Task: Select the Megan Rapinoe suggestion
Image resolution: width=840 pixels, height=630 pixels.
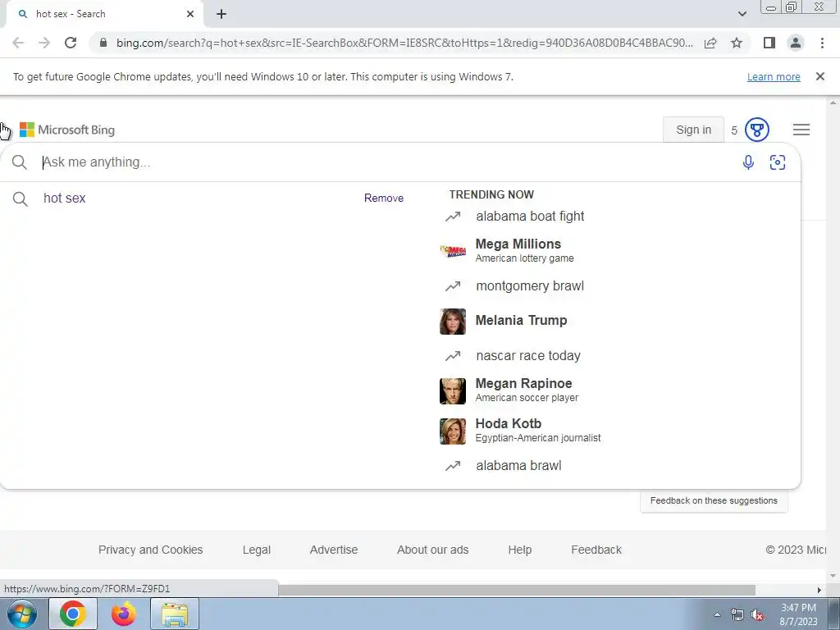Action: point(509,390)
